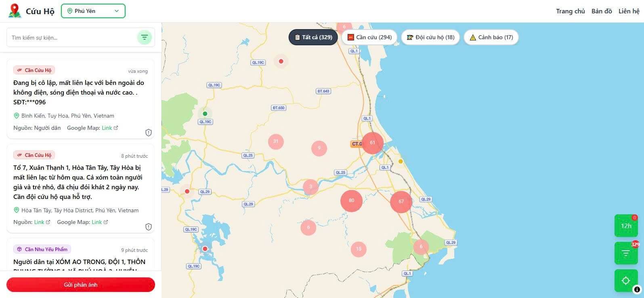Image resolution: width=644 pixels, height=298 pixels.
Task: Toggle the Cần cứu (294) filter chip
Action: coord(369,37)
